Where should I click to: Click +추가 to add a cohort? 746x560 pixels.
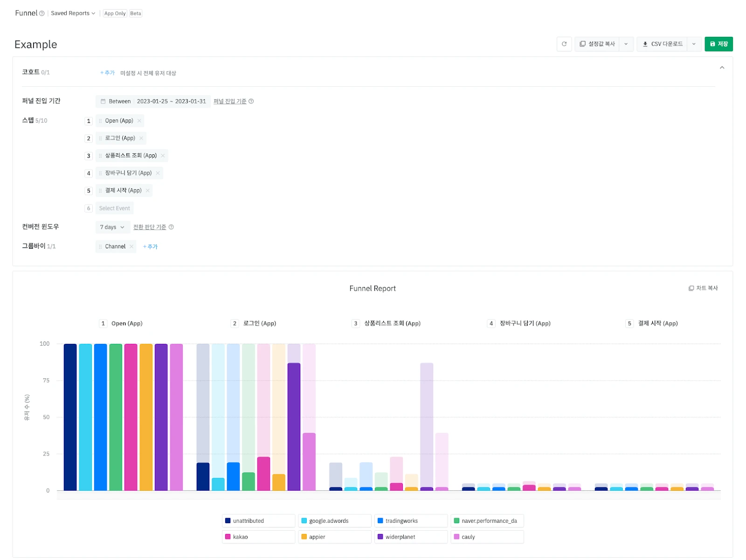[x=107, y=73]
